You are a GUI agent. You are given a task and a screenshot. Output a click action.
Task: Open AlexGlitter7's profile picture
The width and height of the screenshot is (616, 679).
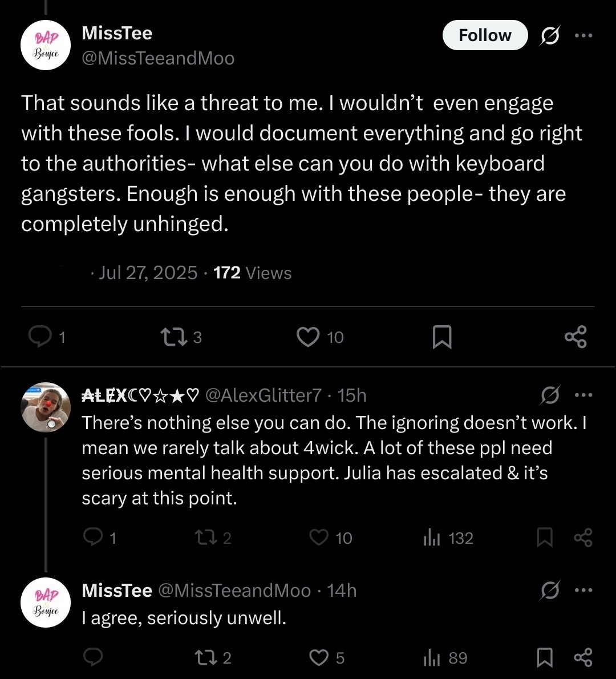tap(46, 407)
